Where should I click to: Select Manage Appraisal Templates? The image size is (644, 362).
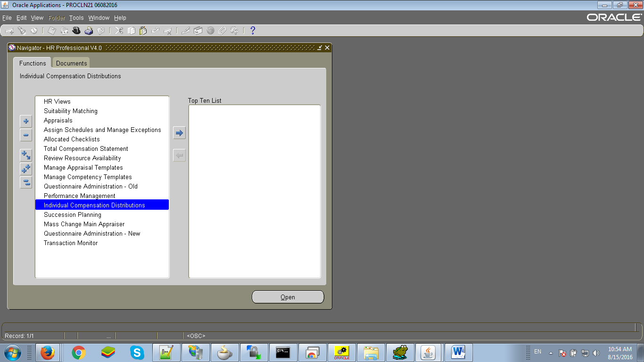tap(83, 167)
